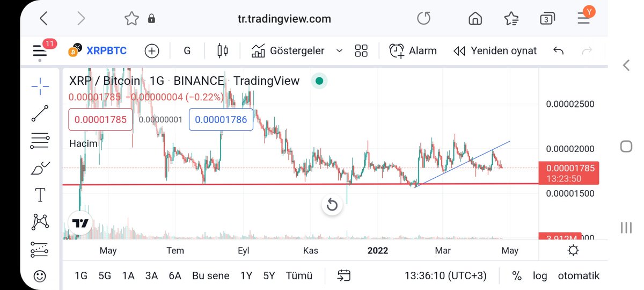Tap the red sell price 0.00001785
Image resolution: width=644 pixels, height=290 pixels.
click(x=101, y=120)
